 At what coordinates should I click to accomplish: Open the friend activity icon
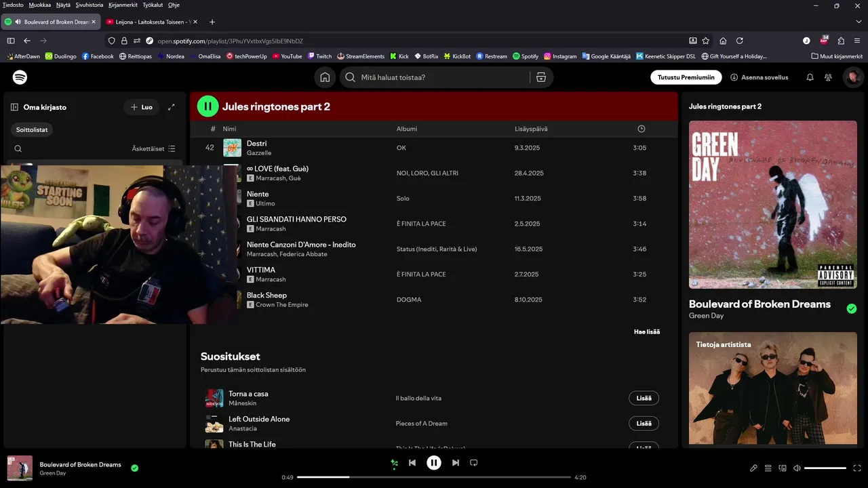point(828,77)
